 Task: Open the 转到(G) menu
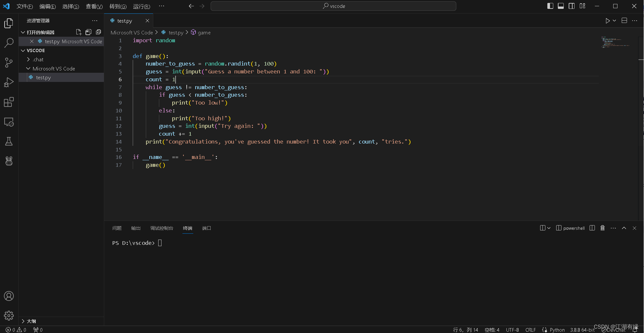coord(118,6)
